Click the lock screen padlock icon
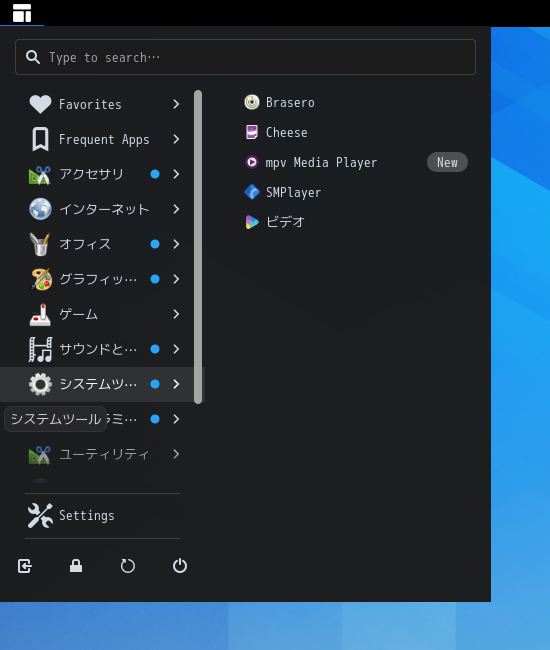The image size is (550, 650). (76, 566)
